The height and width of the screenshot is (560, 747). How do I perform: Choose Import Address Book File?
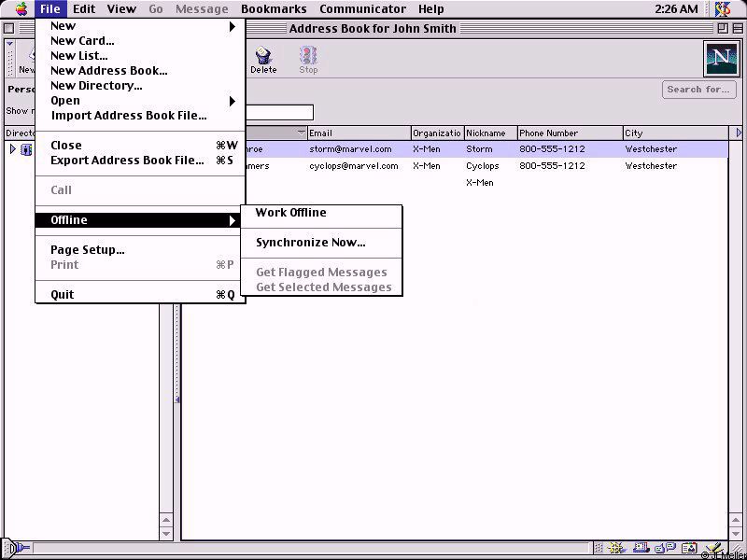click(129, 116)
